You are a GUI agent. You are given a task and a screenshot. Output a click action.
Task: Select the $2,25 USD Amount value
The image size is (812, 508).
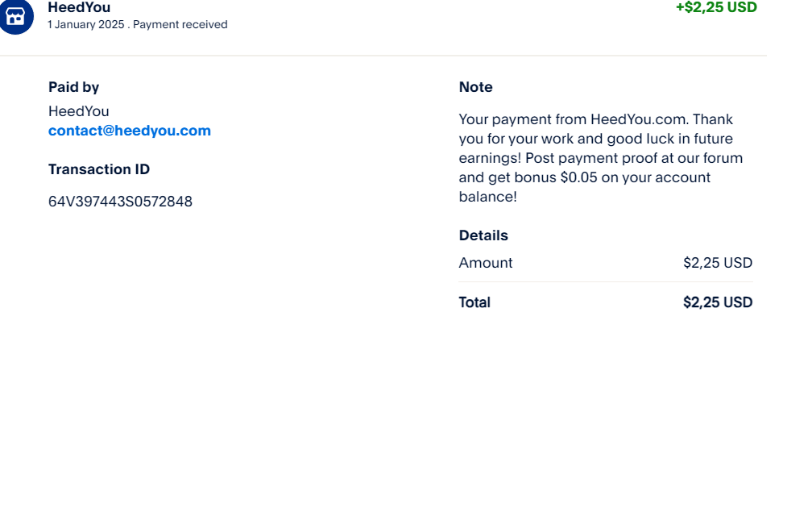coord(718,263)
